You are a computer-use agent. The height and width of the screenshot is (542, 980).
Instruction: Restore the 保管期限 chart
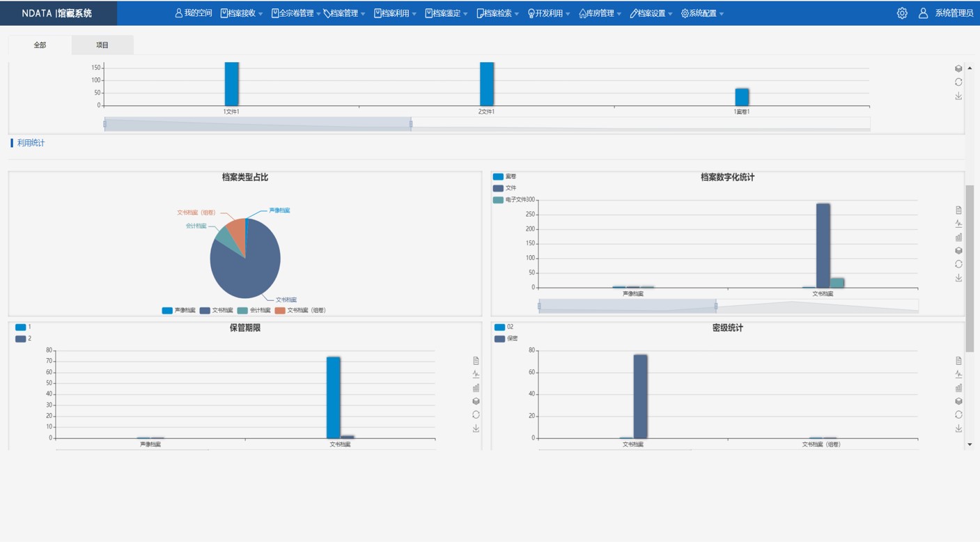476,415
